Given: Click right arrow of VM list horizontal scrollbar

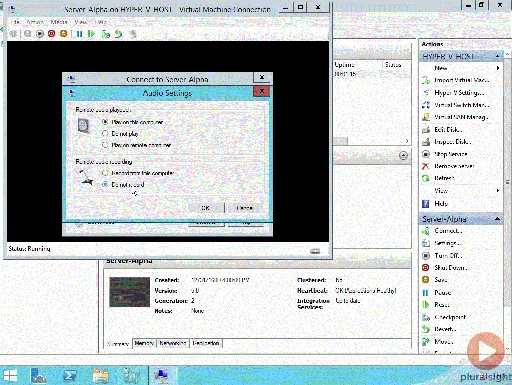Looking at the screenshot, I should [407, 141].
